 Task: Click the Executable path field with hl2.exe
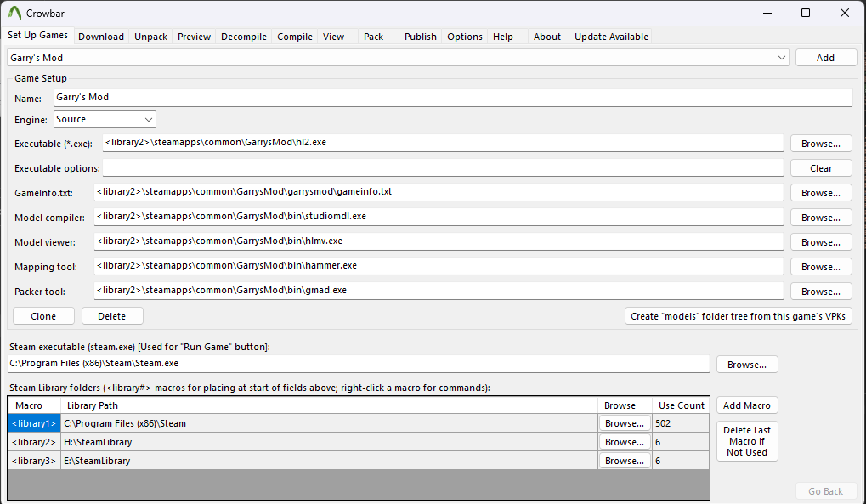(443, 143)
